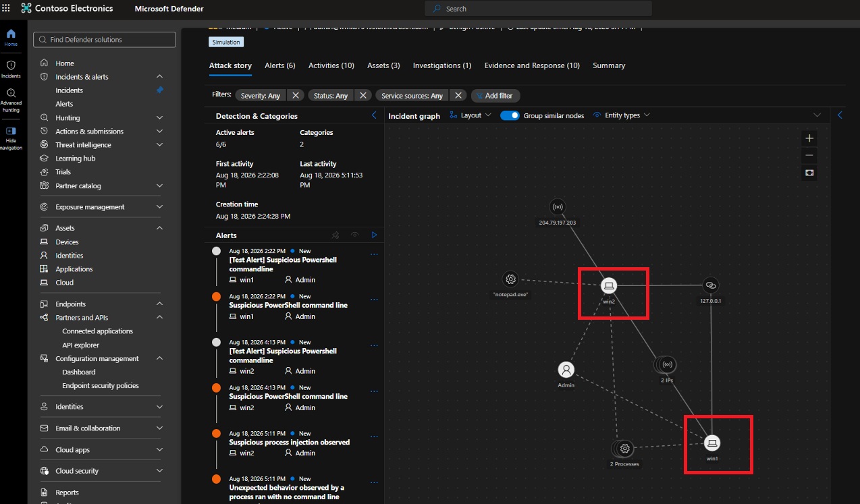Image resolution: width=860 pixels, height=504 pixels.
Task: Open Reports in navigation
Action: click(x=67, y=492)
